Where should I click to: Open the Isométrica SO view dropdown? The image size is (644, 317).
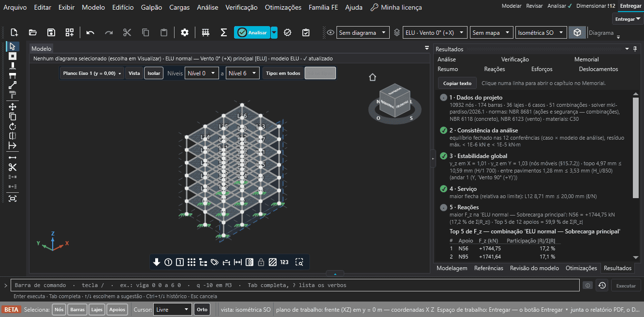541,33
